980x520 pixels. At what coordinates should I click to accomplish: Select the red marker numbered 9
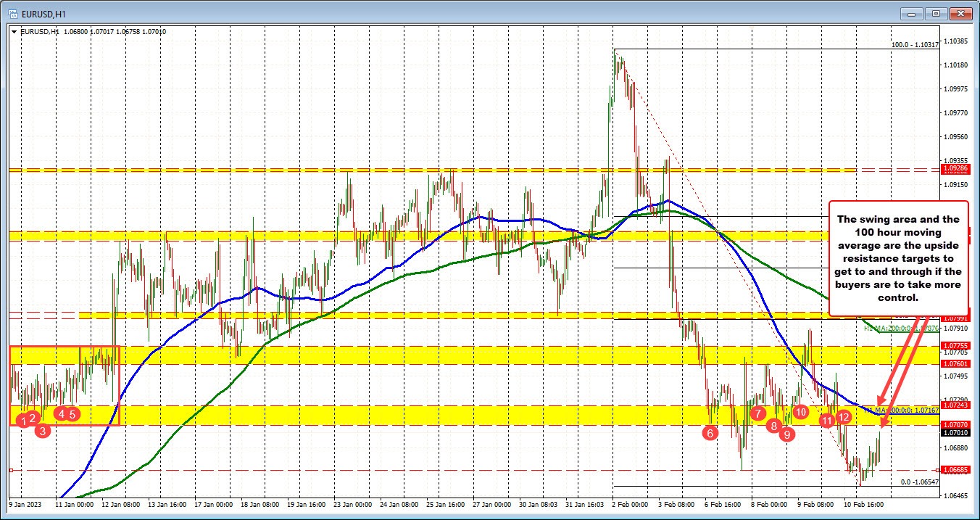click(x=786, y=434)
